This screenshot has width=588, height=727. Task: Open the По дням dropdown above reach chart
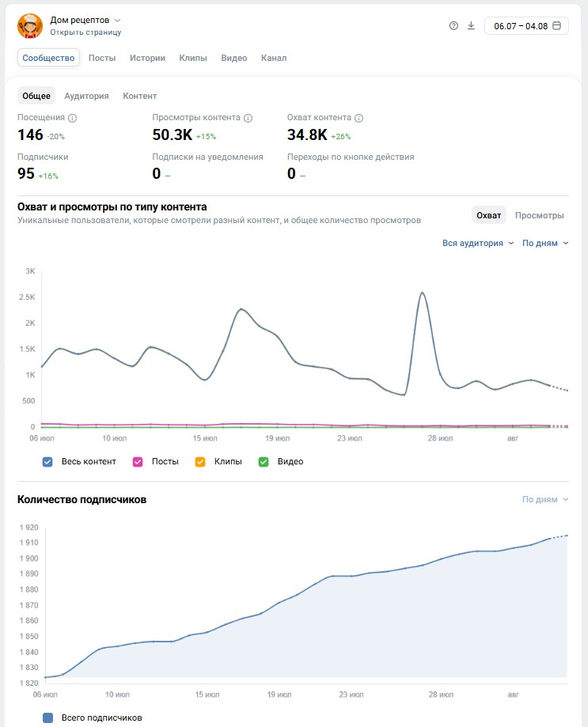[x=545, y=243]
